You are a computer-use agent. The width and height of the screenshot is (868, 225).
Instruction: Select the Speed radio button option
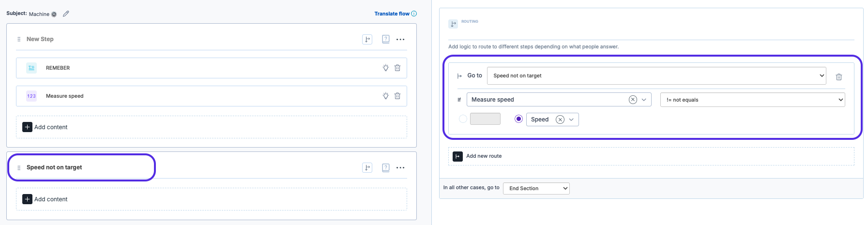518,119
